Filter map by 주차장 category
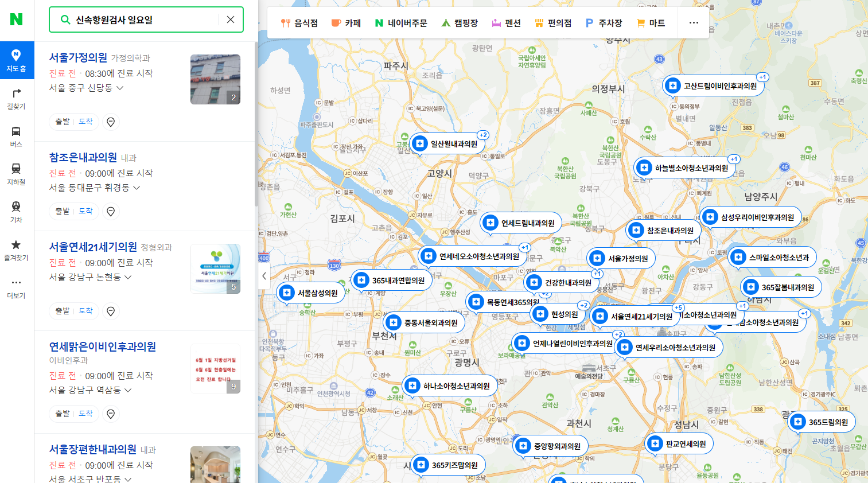 pyautogui.click(x=604, y=23)
